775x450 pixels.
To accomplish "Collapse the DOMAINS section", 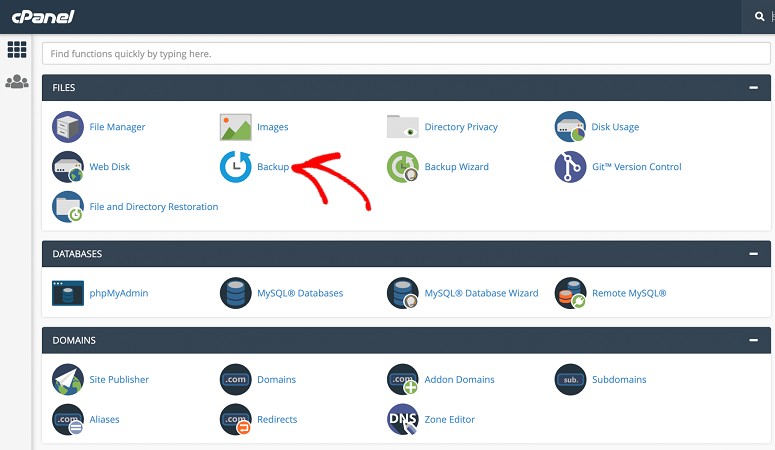I will point(753,340).
